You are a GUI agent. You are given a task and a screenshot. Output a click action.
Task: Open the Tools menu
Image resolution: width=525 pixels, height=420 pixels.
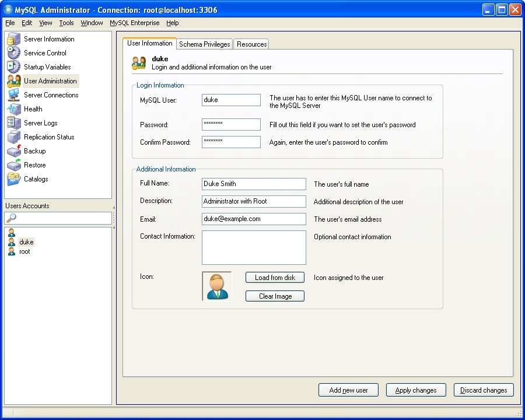pyautogui.click(x=66, y=23)
